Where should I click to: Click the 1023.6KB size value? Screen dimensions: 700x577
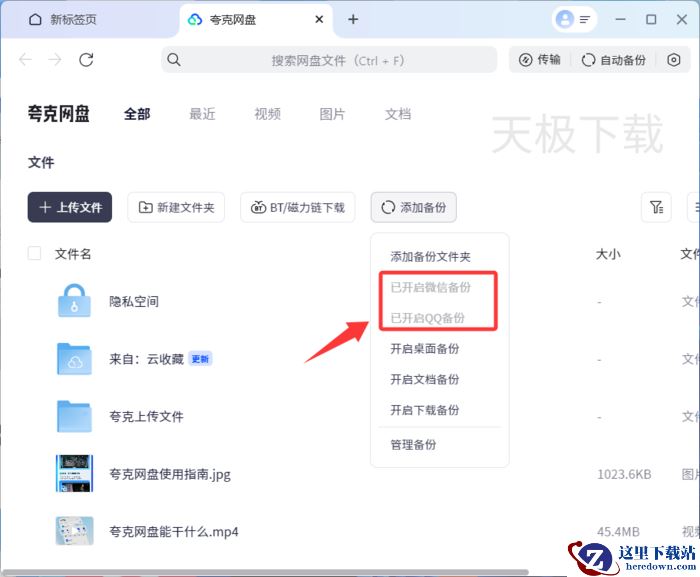[624, 474]
